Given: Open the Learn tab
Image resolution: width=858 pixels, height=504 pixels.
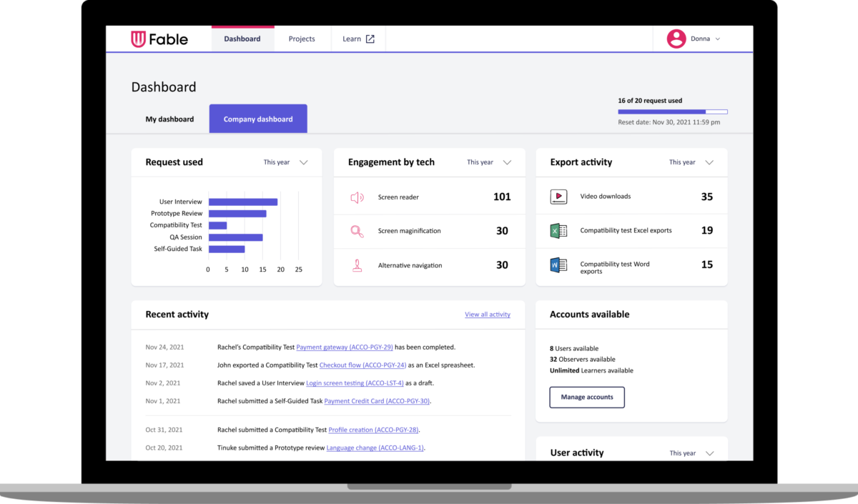Looking at the screenshot, I should (x=352, y=39).
